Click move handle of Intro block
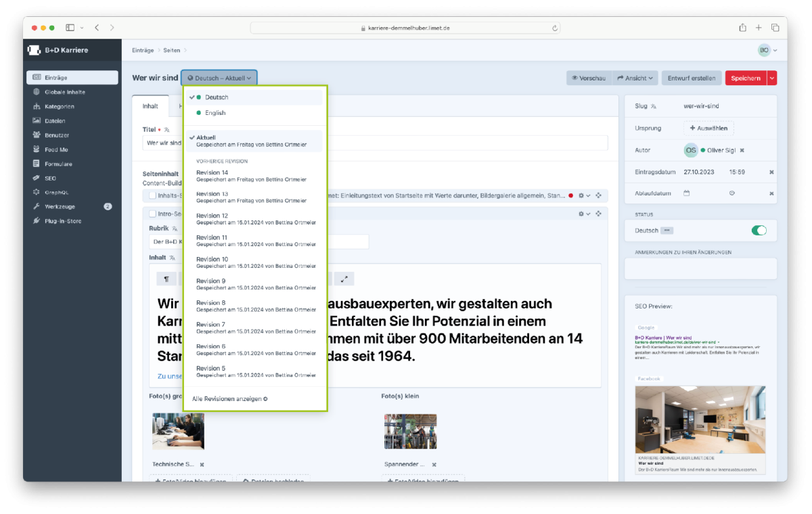 599,214
